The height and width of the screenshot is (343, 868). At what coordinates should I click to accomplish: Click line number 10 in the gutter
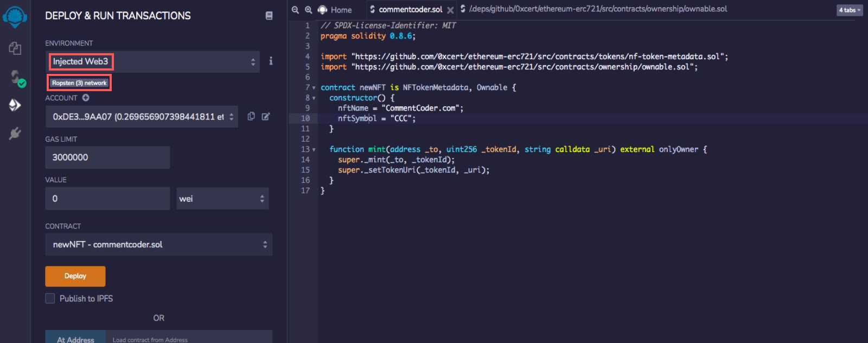coord(305,118)
